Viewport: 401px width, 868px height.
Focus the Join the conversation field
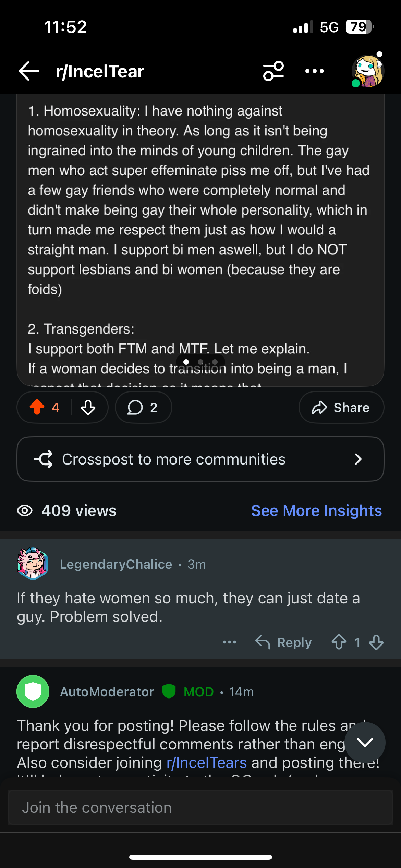[x=200, y=807]
